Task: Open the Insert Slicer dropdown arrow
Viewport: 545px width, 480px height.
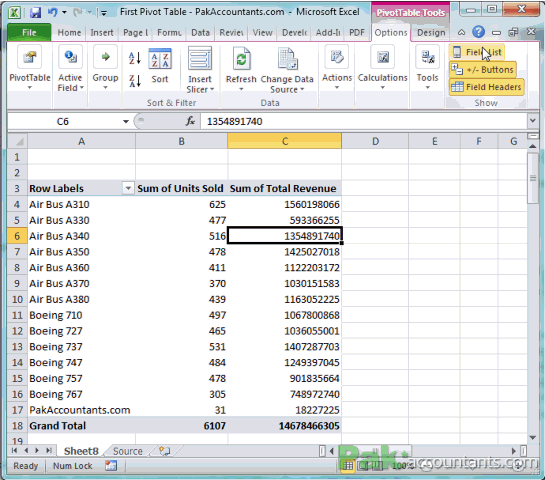Action: coord(212,89)
